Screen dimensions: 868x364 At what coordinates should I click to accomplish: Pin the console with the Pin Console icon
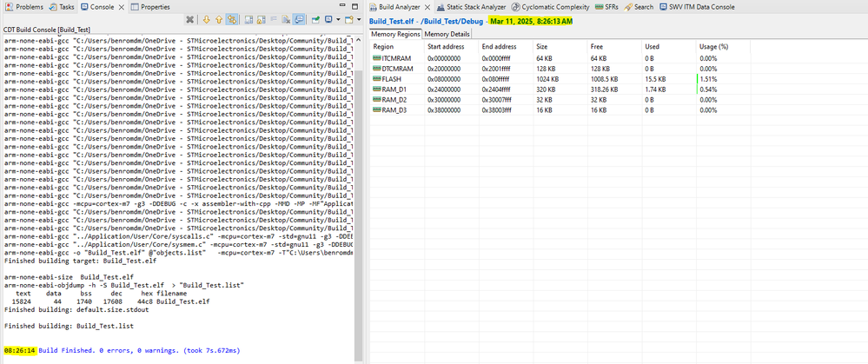pos(315,19)
